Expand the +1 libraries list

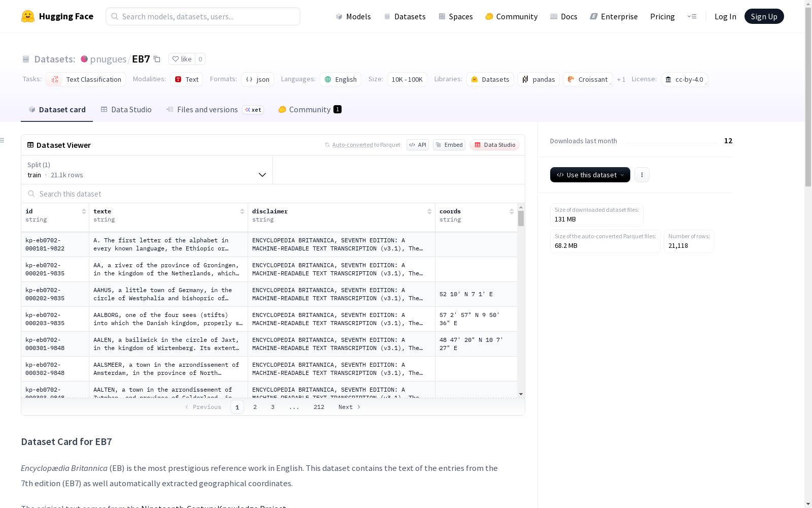point(621,79)
